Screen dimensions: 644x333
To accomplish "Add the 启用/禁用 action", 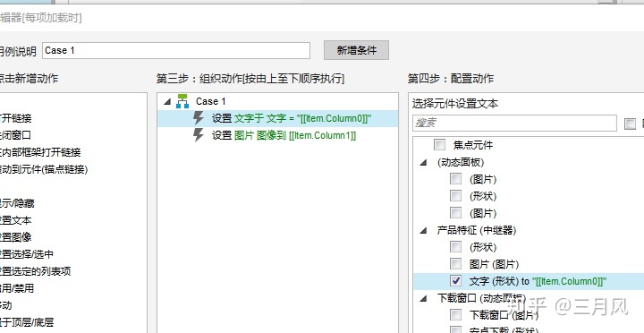I will tap(17, 288).
